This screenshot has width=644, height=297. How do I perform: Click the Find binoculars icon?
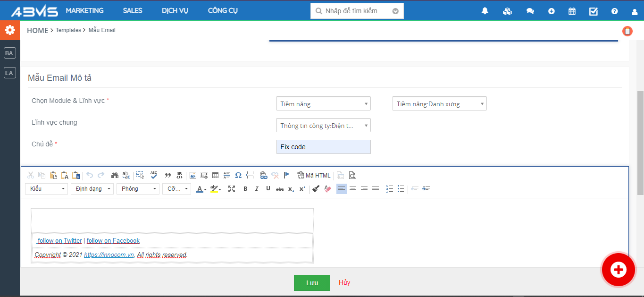115,175
